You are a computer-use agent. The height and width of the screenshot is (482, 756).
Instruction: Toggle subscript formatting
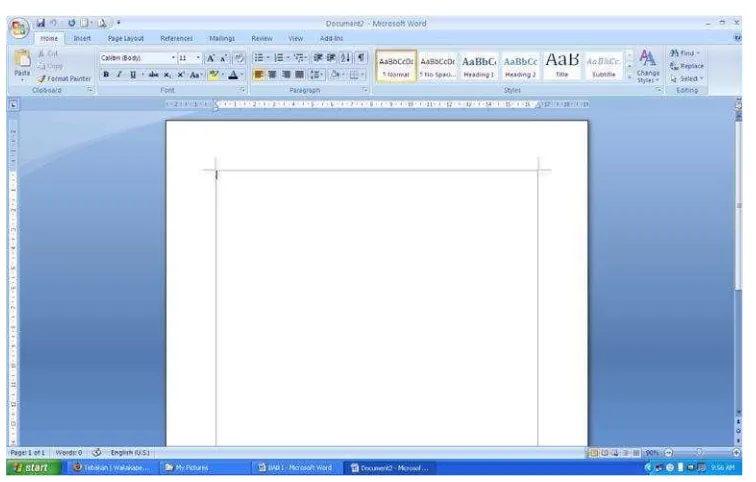167,75
